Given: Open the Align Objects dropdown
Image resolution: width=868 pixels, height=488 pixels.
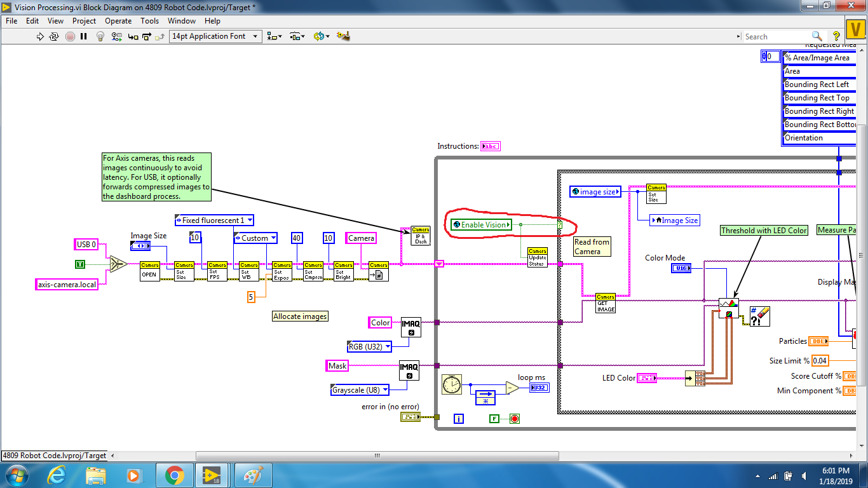Looking at the screenshot, I should pos(274,36).
